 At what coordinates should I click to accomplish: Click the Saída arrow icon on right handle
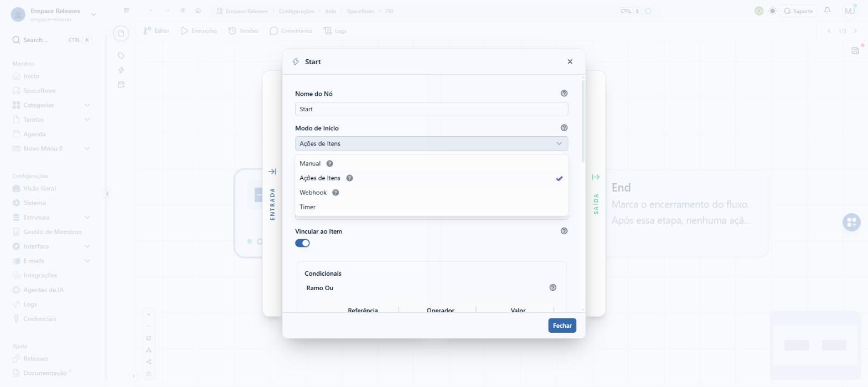tap(596, 177)
